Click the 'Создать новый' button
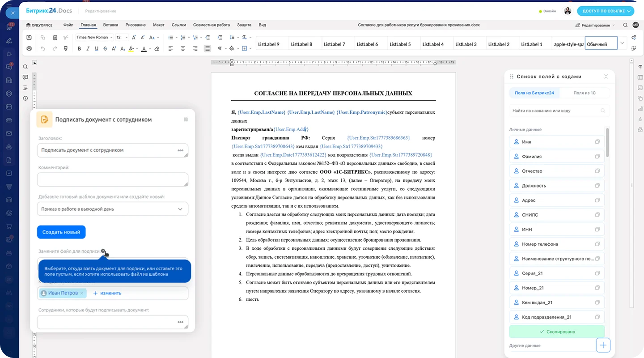Image resolution: width=644 pixels, height=358 pixels. (x=61, y=232)
